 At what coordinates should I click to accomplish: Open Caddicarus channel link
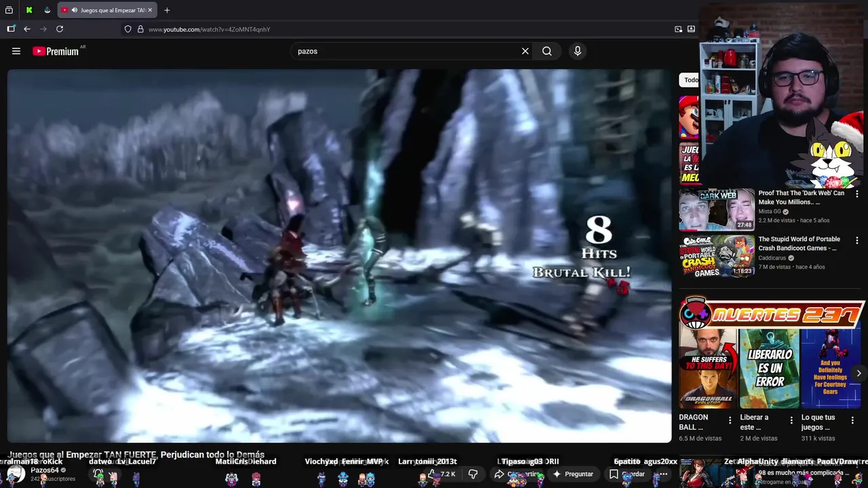pyautogui.click(x=772, y=258)
